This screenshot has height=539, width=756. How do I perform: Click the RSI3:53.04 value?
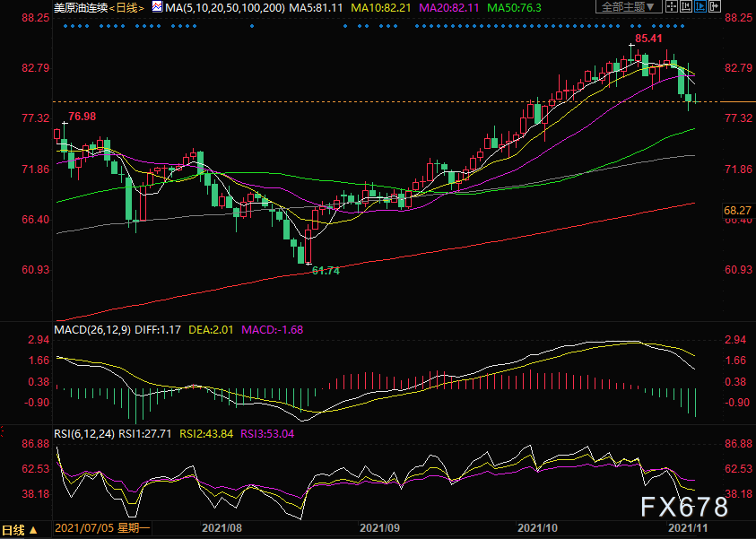[x=267, y=433]
